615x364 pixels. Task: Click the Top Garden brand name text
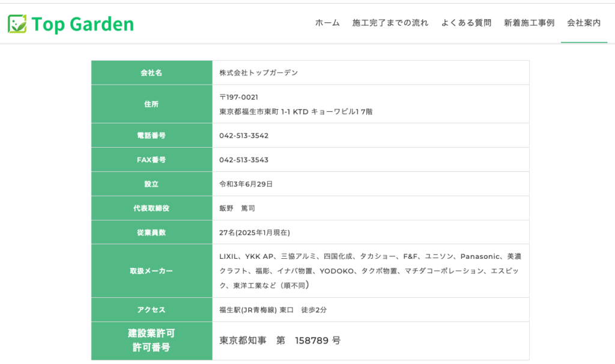[x=82, y=24]
